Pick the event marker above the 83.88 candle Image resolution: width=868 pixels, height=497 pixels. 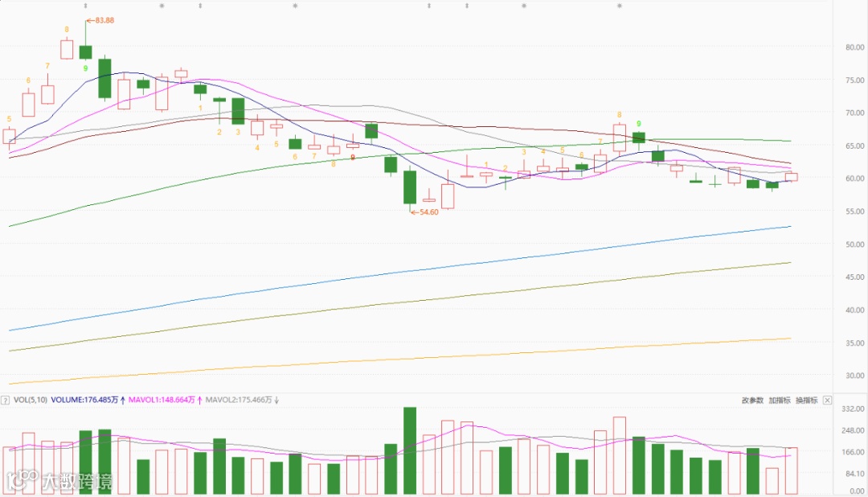[85, 6]
